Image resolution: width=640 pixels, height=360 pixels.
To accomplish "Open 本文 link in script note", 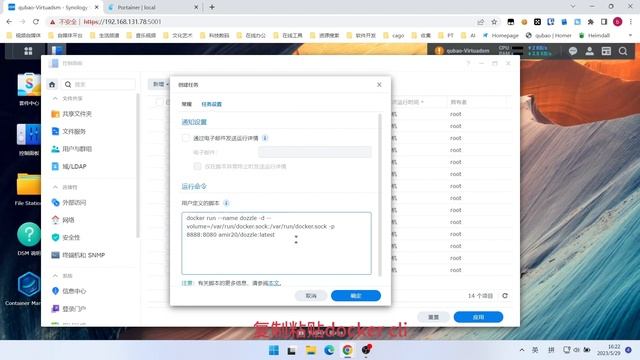I will [273, 283].
